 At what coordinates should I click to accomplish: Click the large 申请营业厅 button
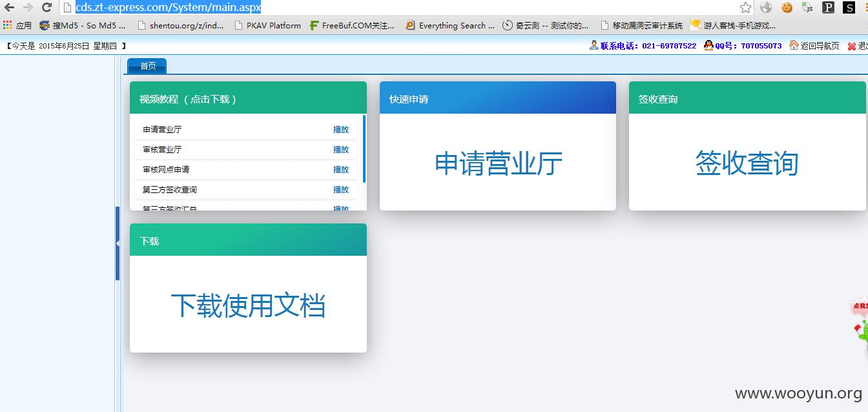tap(498, 163)
